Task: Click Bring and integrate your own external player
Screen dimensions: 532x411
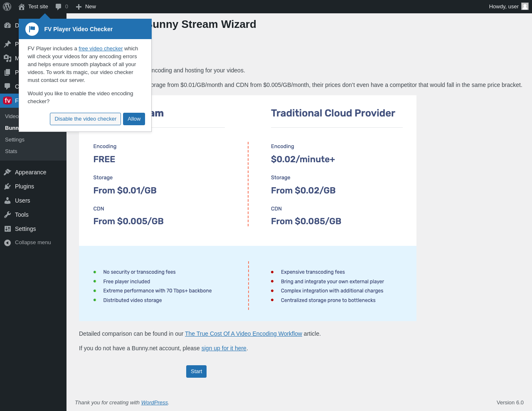Action: coord(332,282)
